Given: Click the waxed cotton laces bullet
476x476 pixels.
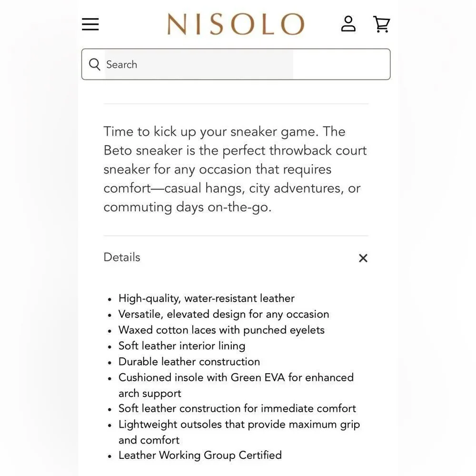Looking at the screenshot, I should [221, 330].
